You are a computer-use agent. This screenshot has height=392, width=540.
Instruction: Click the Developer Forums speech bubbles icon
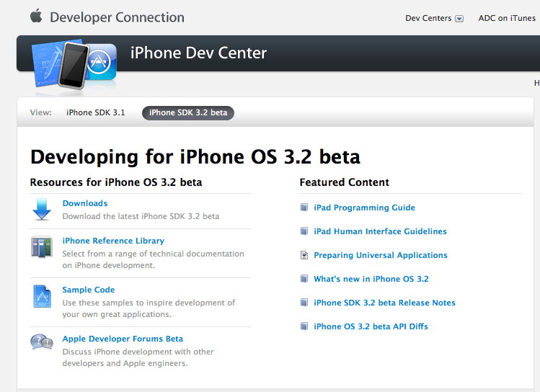[x=42, y=342]
